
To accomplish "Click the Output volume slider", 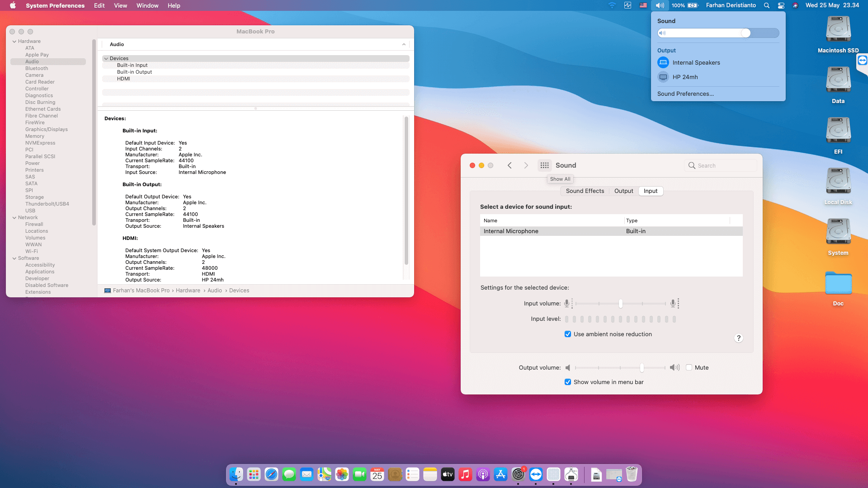I will coord(620,368).
